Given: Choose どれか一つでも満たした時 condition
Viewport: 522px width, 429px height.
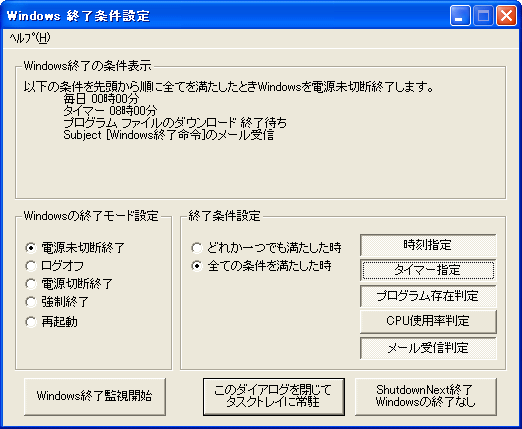Looking at the screenshot, I should pos(266,248).
